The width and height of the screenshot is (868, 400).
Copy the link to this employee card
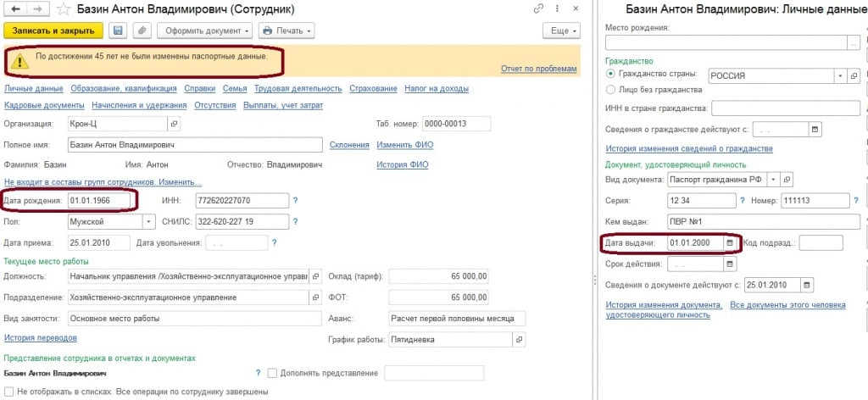(x=538, y=8)
